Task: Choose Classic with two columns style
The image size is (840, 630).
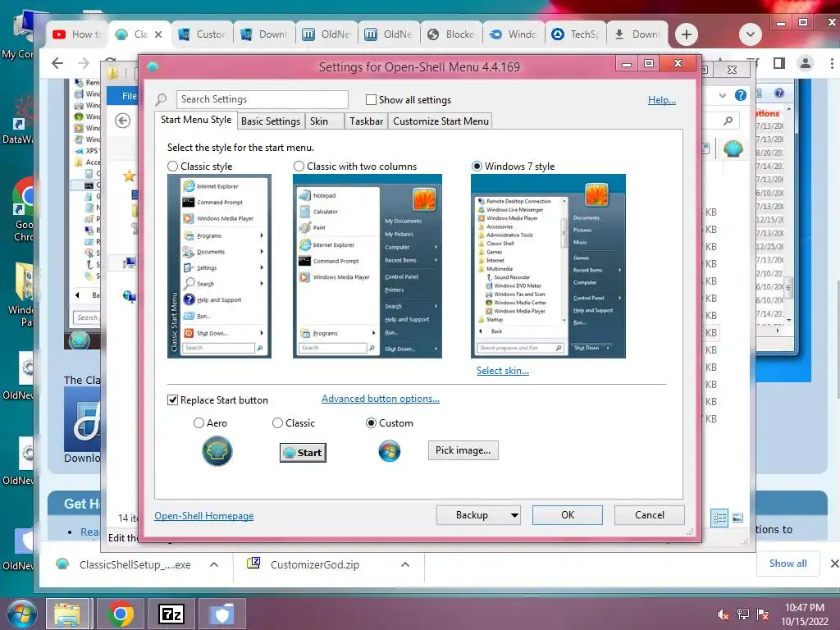Action: [299, 166]
